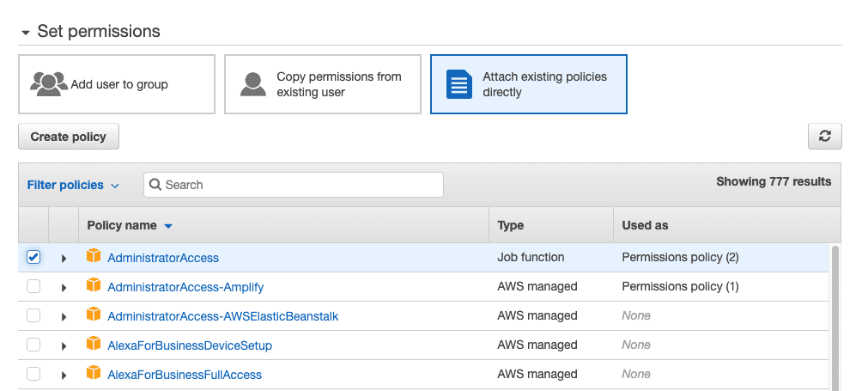
Task: Click 'None' in the AlexaForBusinessFullAccess row
Action: click(636, 375)
